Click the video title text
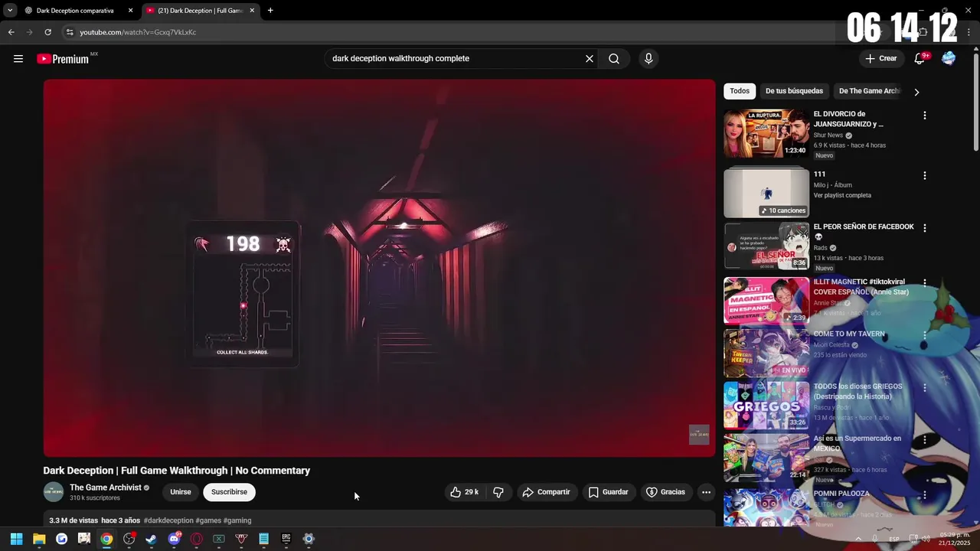The height and width of the screenshot is (551, 980). [177, 471]
